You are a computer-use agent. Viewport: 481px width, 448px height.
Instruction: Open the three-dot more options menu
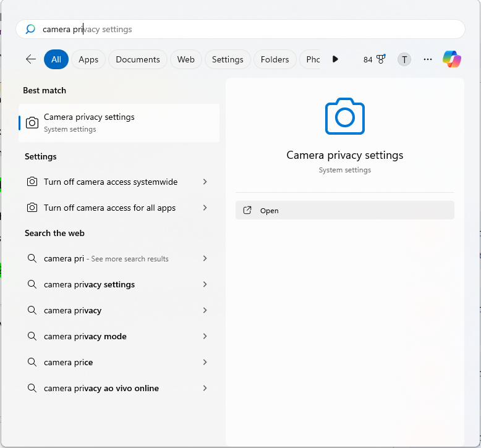428,59
